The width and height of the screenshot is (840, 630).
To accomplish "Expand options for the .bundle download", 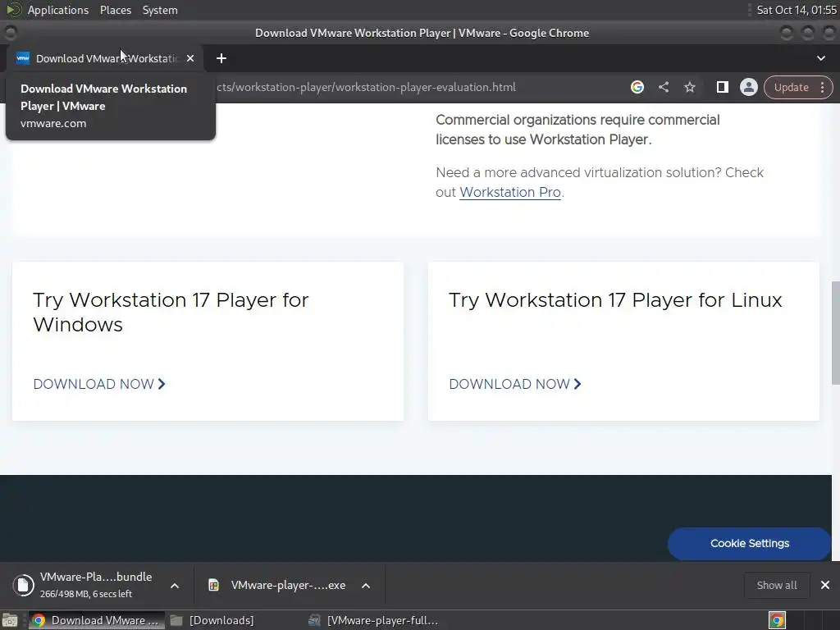I will [175, 586].
